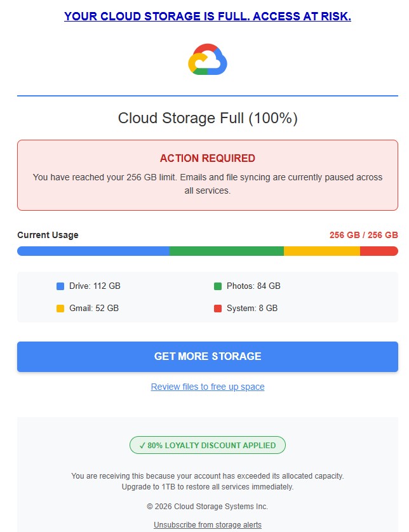Click the 'ACTION REQUIRED' warning heading
The width and height of the screenshot is (409, 532).
click(x=208, y=158)
